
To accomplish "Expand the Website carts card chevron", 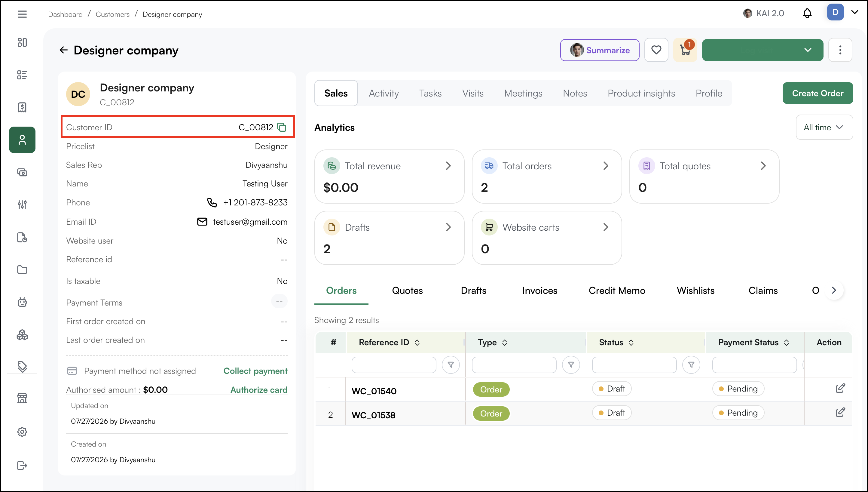I will tap(606, 227).
